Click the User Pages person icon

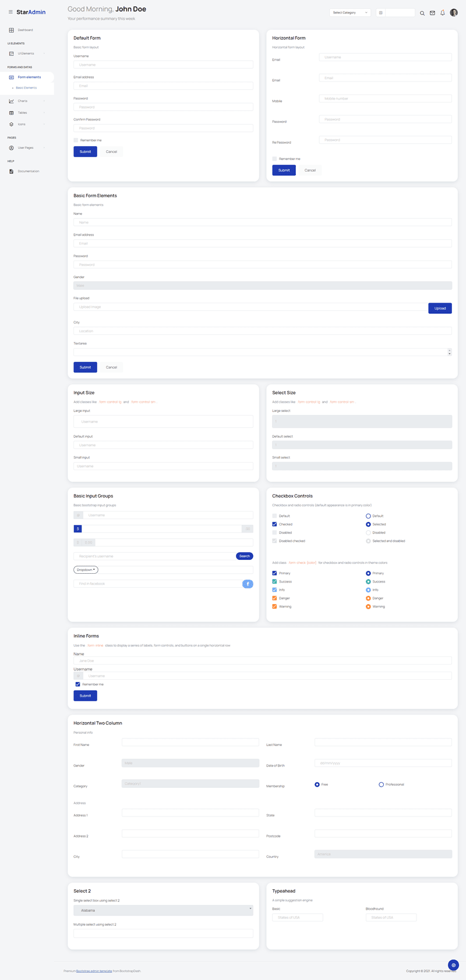(x=11, y=148)
